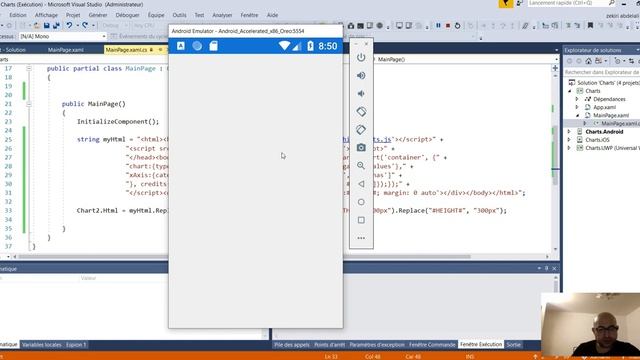This screenshot has width=640, height=360.
Task: Open the Affichage menu
Action: coord(46,15)
